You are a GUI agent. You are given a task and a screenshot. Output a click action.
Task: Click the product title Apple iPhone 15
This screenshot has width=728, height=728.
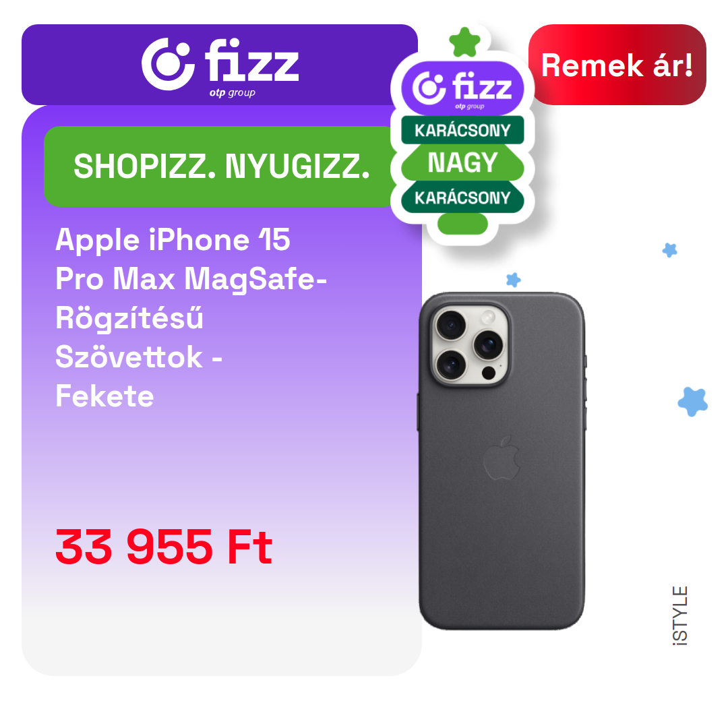(x=173, y=239)
